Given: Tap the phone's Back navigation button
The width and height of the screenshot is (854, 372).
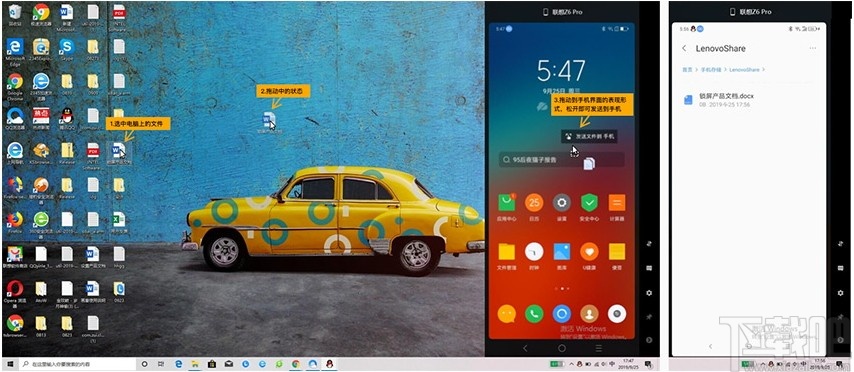Looking at the screenshot, I should [525, 348].
